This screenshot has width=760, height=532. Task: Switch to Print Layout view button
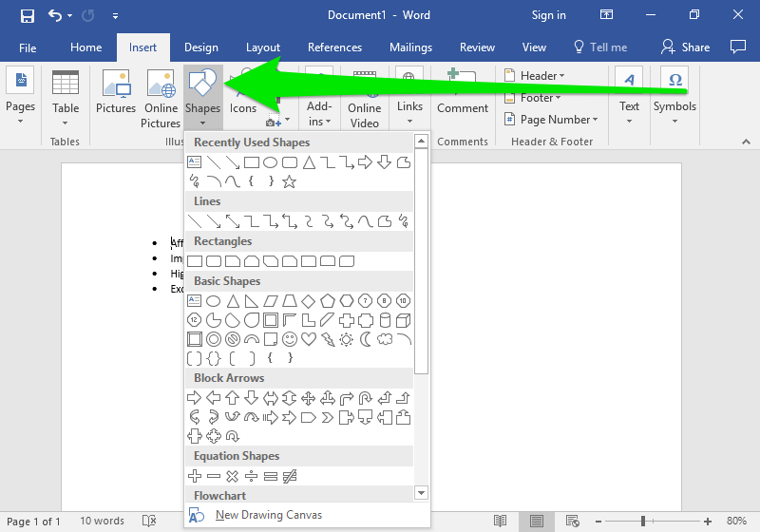[537, 521]
